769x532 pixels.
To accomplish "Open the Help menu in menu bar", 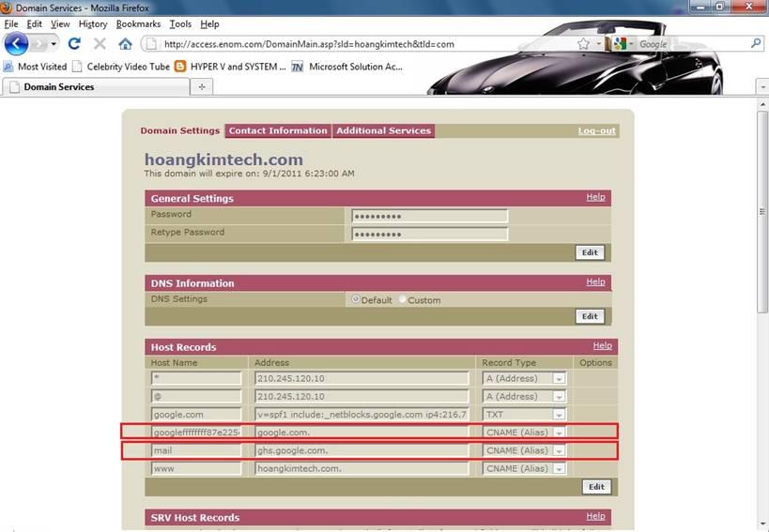I will [x=210, y=24].
